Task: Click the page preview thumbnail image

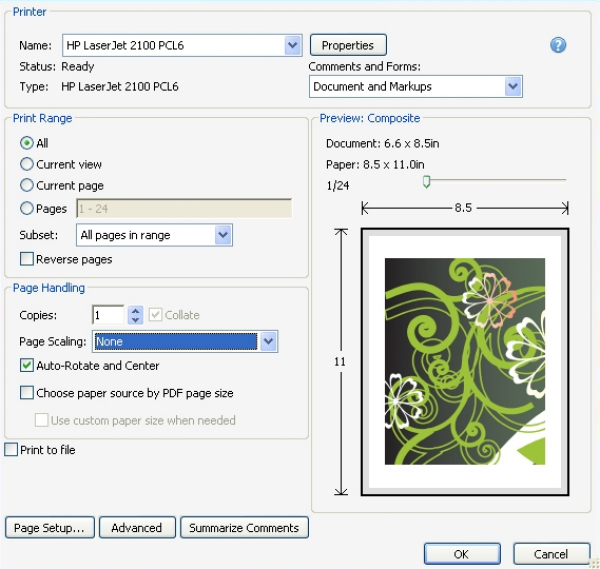Action: tap(465, 362)
